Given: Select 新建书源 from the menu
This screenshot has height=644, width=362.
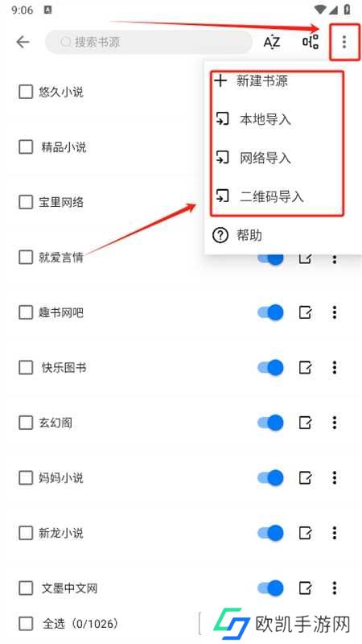Looking at the screenshot, I should 262,81.
